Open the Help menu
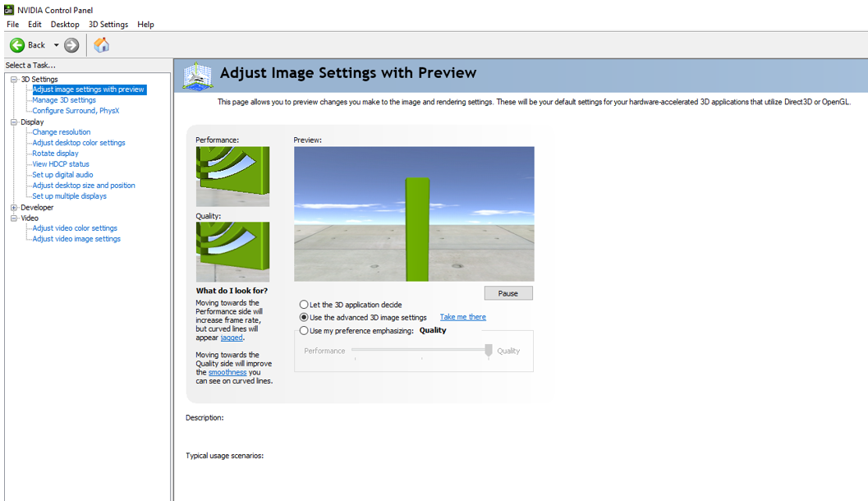The height and width of the screenshot is (501, 868). coord(145,25)
